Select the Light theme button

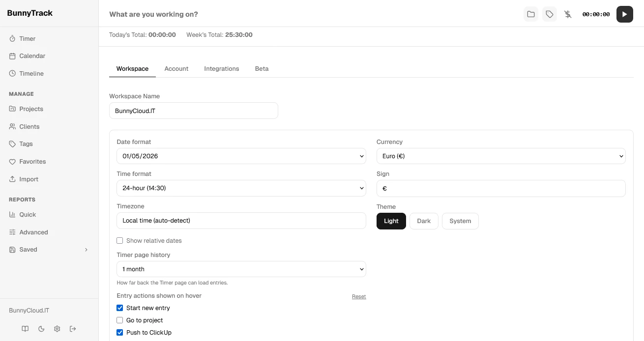391,221
